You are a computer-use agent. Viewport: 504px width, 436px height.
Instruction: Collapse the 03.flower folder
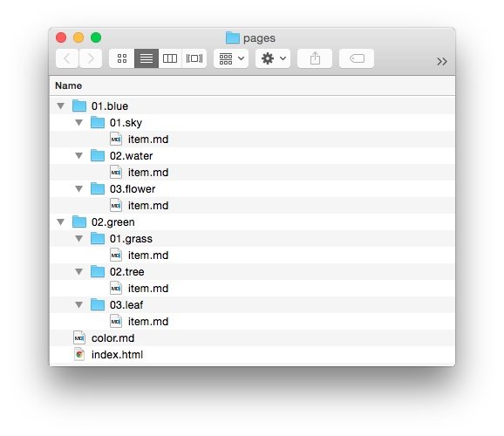[x=78, y=188]
